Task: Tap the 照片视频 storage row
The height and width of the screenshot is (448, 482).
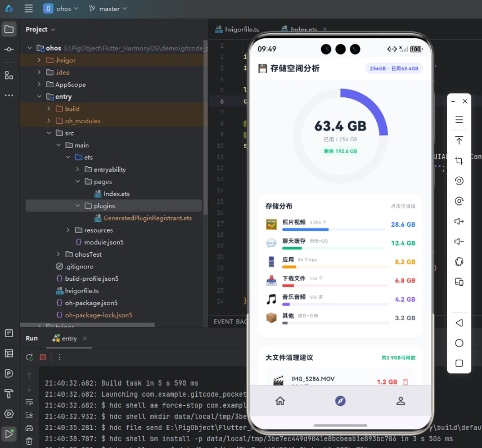Action: [340, 225]
